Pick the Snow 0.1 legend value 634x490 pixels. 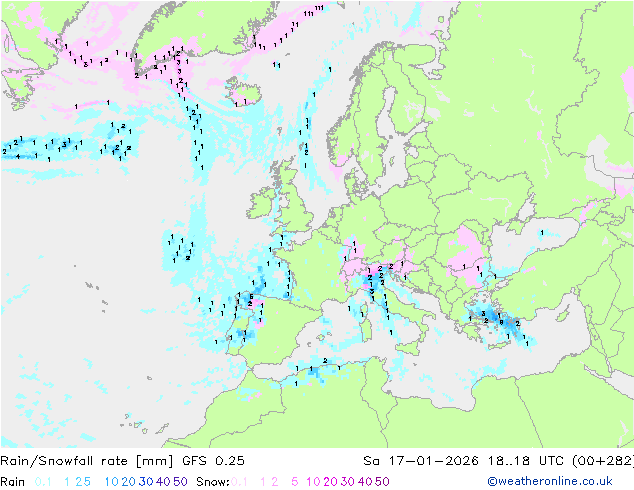(239, 482)
